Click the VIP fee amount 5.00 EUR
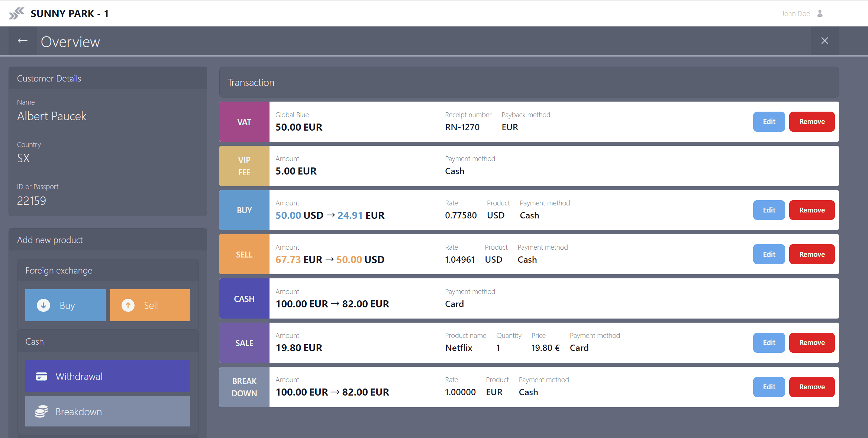This screenshot has width=868, height=438. click(x=296, y=171)
